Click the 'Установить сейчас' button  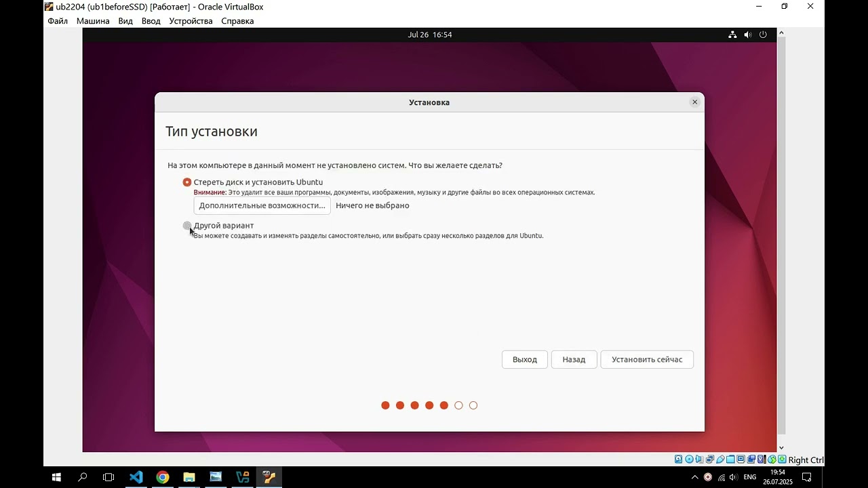pyautogui.click(x=647, y=359)
